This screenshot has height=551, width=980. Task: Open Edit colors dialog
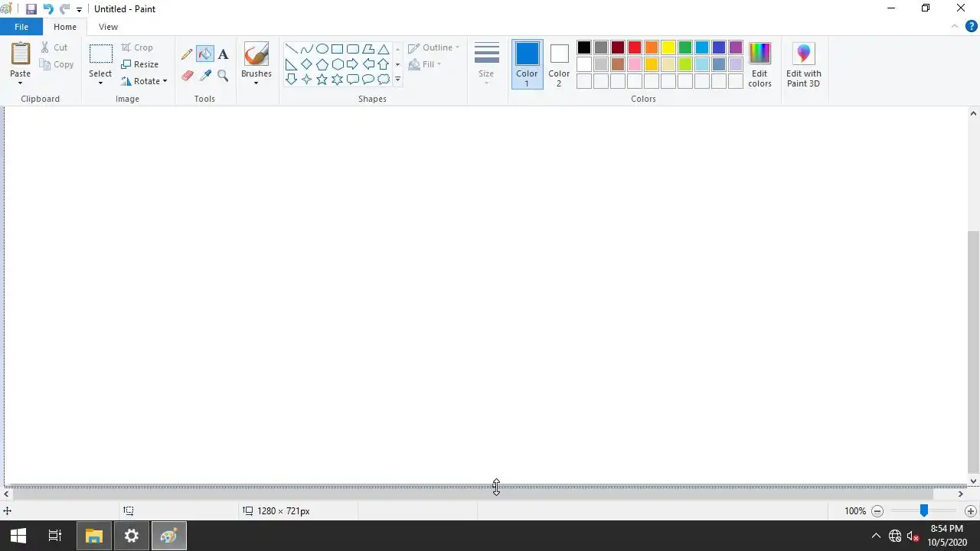[x=759, y=65]
